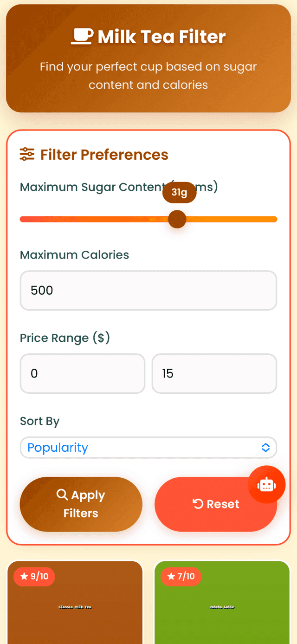Click the up-down chevron icon on Popularity selector
The height and width of the screenshot is (644, 297).
tap(265, 448)
